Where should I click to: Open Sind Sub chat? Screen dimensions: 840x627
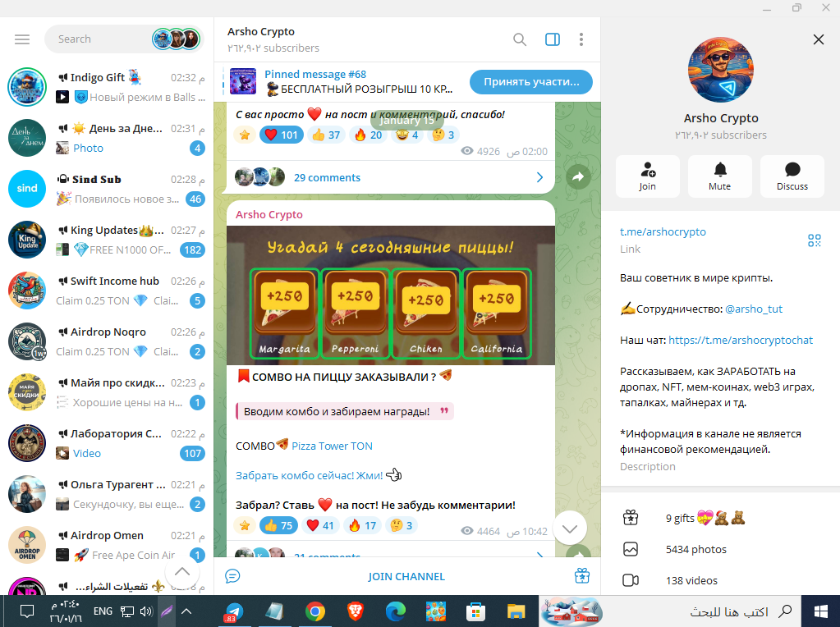tap(107, 189)
